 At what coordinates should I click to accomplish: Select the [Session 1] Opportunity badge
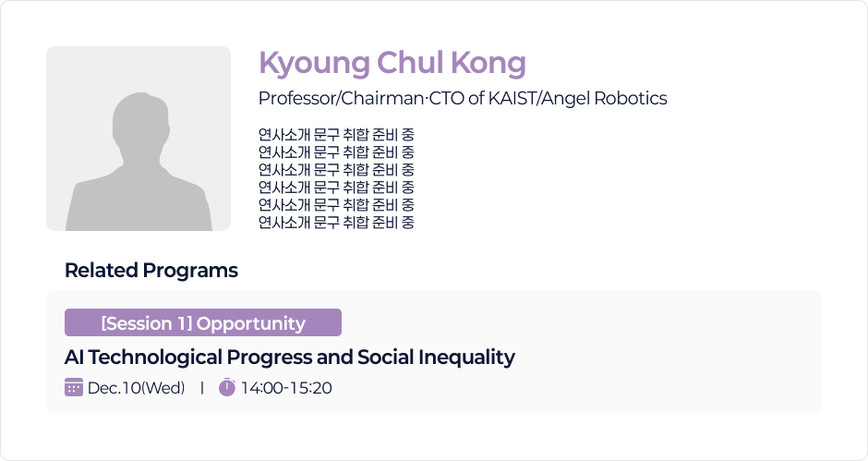tap(203, 322)
